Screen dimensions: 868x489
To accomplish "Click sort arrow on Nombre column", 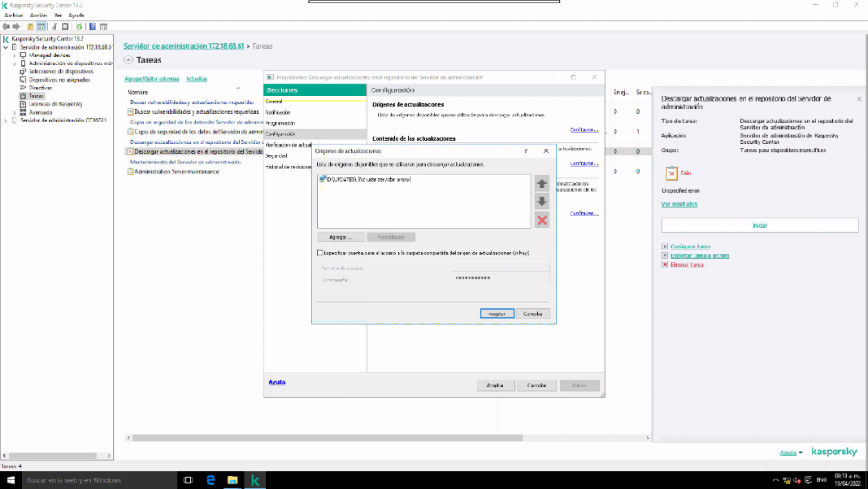I will click(x=238, y=89).
